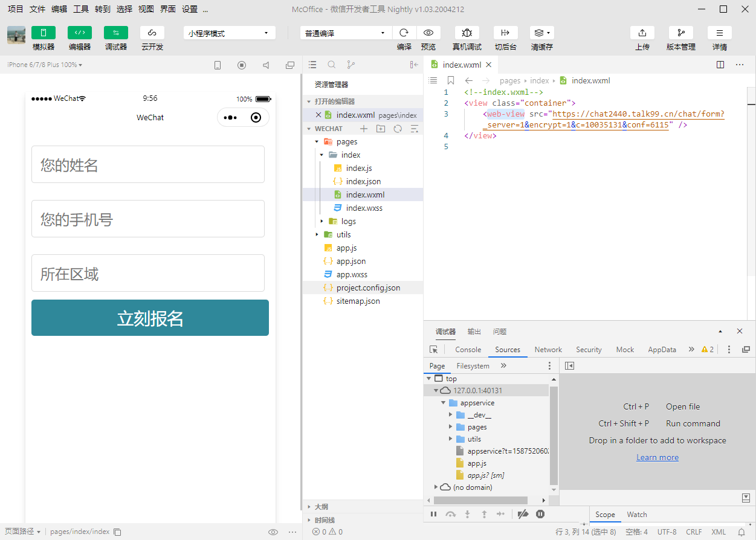Click the 您的手机号 input field
The height and width of the screenshot is (540, 756).
point(148,219)
